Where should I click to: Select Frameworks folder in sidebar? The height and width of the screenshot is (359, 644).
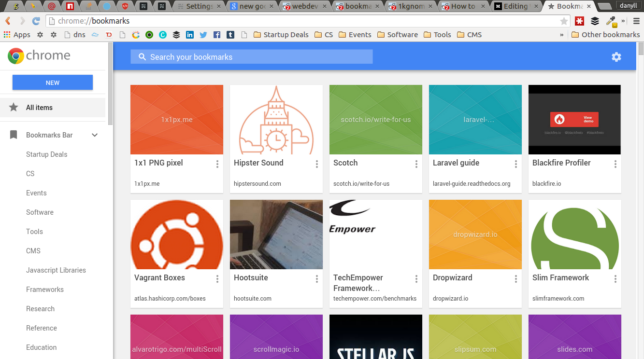pyautogui.click(x=45, y=290)
